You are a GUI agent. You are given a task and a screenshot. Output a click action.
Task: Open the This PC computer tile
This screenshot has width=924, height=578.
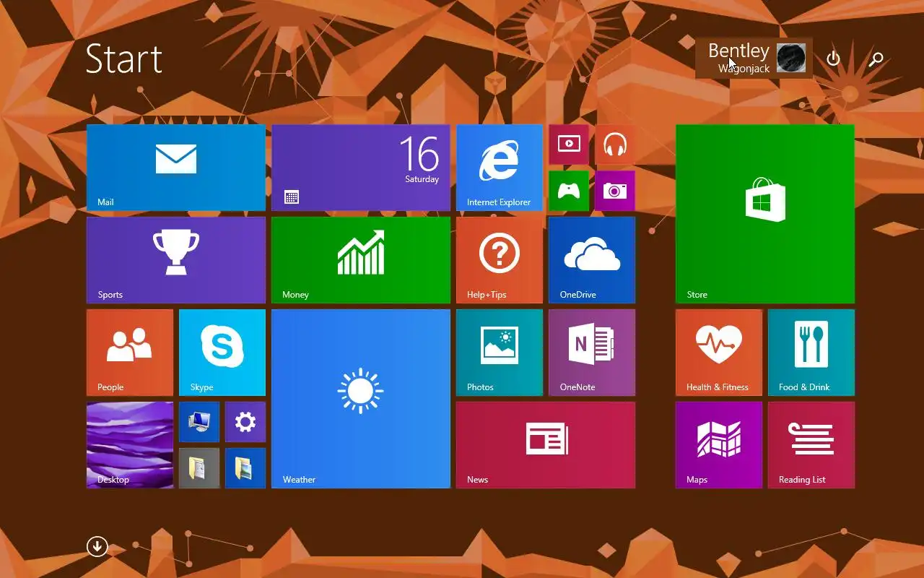pyautogui.click(x=199, y=422)
